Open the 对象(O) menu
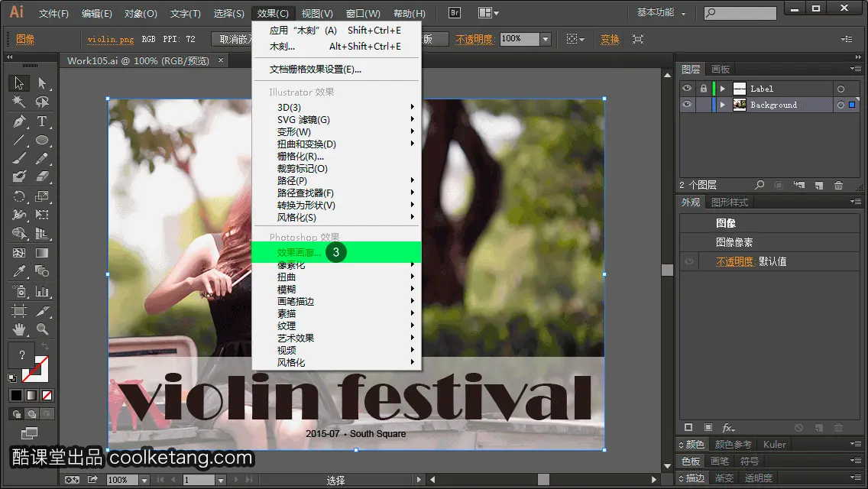The image size is (868, 489). [x=141, y=13]
